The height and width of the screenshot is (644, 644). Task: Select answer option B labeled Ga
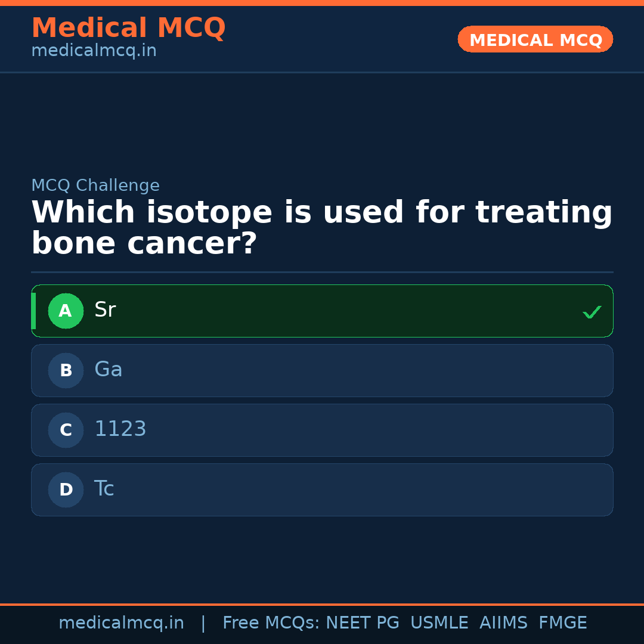click(322, 370)
